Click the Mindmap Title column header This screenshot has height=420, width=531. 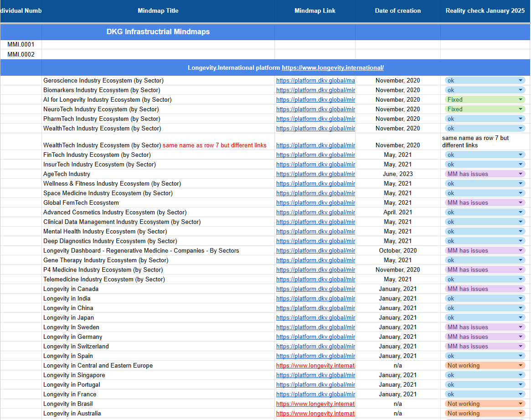point(158,11)
